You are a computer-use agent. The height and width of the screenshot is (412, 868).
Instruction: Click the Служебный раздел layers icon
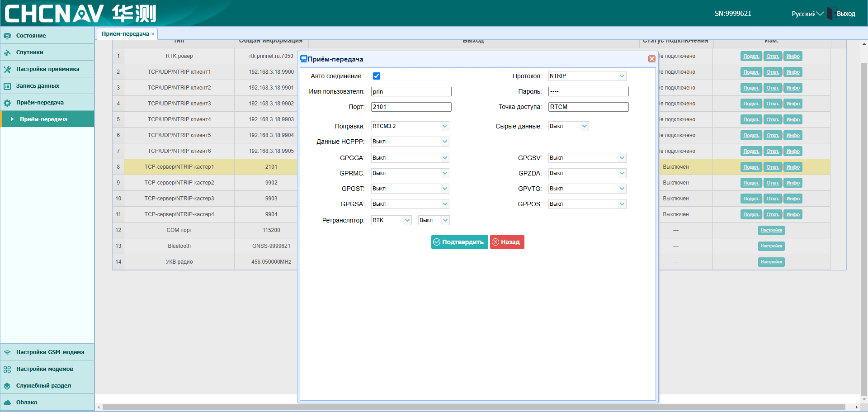pyautogui.click(x=7, y=386)
